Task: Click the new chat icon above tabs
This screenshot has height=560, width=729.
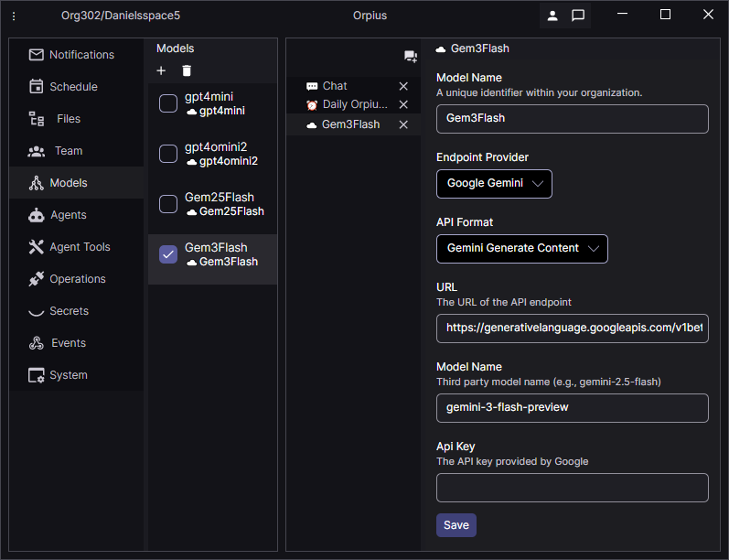Action: [411, 57]
